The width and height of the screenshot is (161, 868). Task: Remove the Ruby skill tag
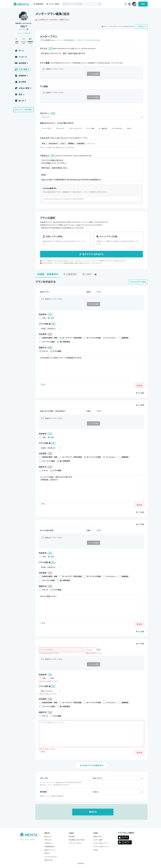click(46, 143)
